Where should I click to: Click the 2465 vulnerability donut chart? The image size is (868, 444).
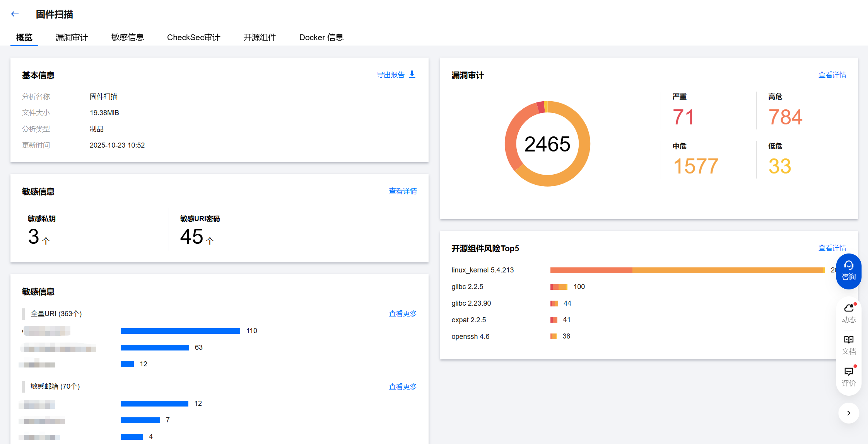pyautogui.click(x=547, y=144)
